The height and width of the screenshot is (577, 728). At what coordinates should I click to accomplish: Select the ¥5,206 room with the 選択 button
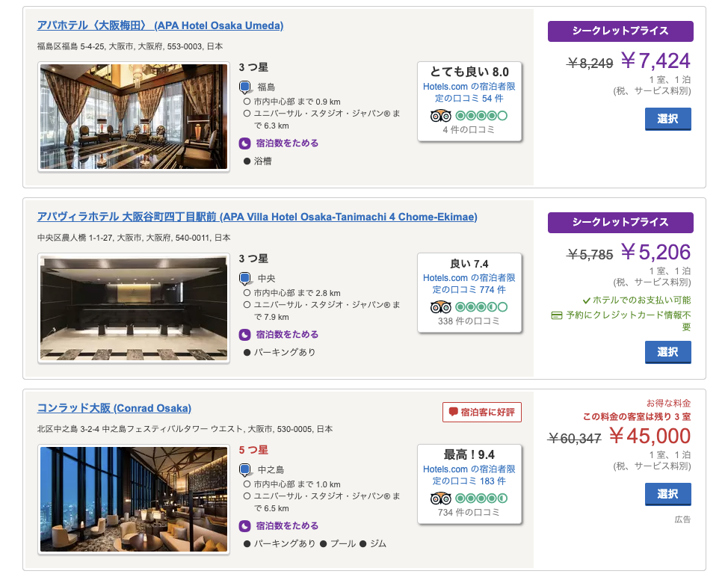click(x=667, y=352)
